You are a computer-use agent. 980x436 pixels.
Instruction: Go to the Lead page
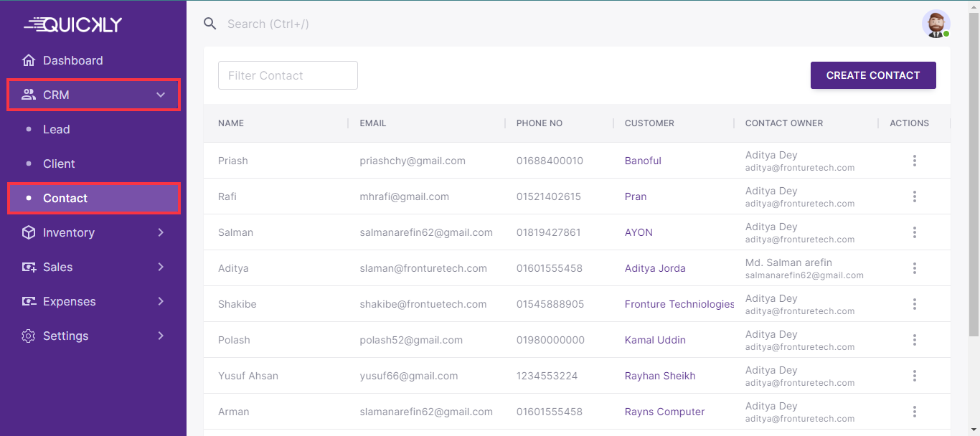pos(56,129)
